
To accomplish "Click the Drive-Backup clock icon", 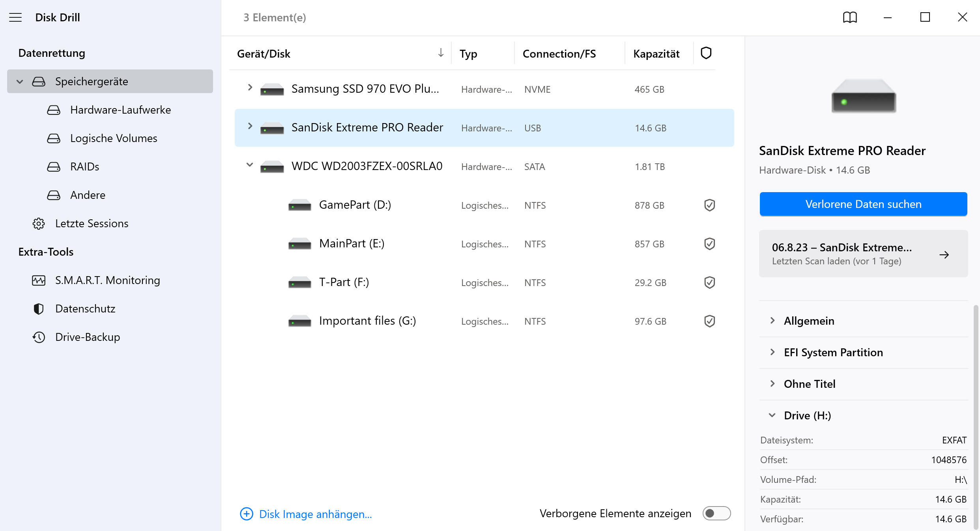I will point(39,337).
